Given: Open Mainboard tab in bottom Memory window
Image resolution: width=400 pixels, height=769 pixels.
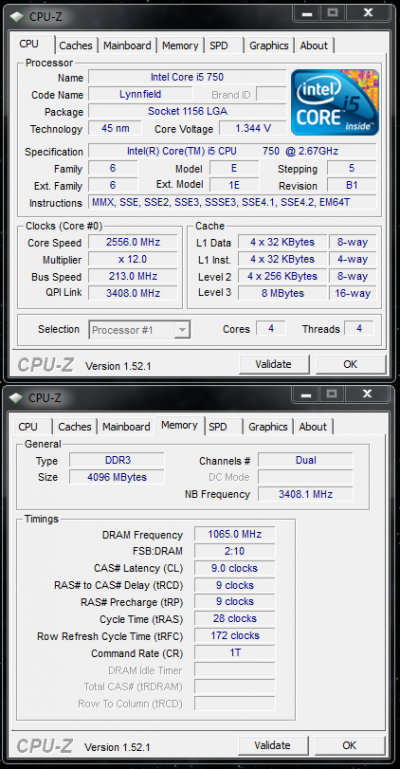Looking at the screenshot, I should tap(126, 427).
